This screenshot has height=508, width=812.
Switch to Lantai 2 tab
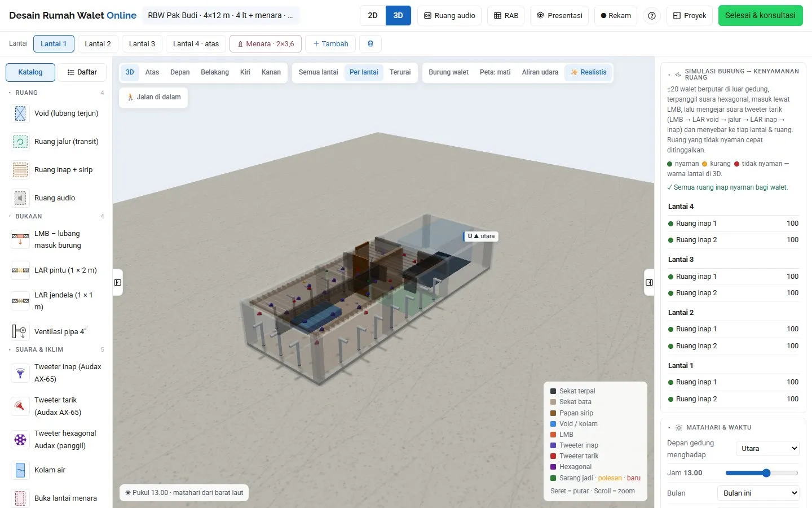click(98, 43)
